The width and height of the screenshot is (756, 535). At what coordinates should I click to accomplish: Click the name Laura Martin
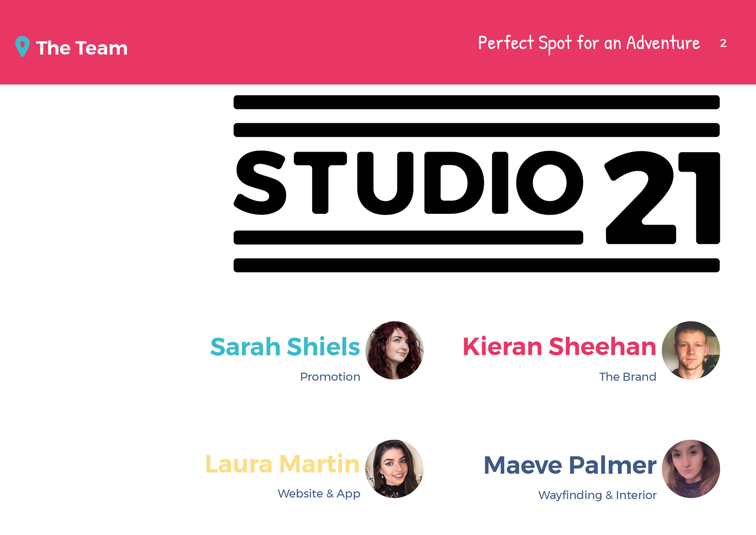[x=283, y=464]
